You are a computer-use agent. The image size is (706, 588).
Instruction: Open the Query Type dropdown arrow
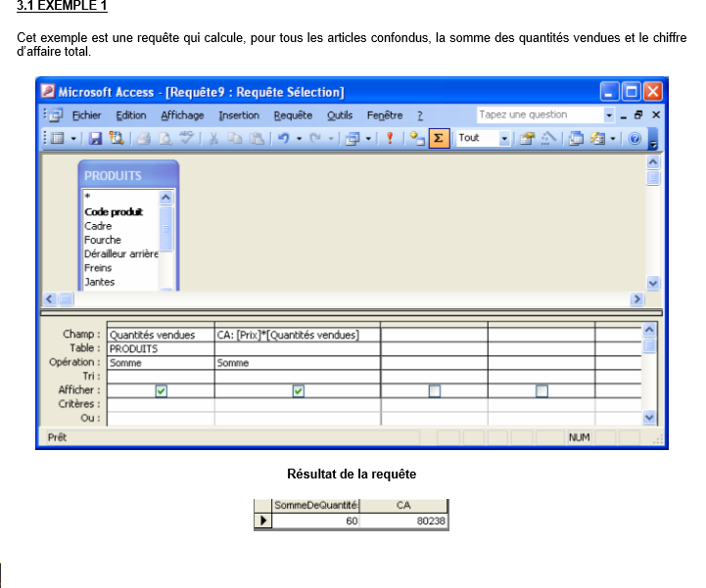368,139
